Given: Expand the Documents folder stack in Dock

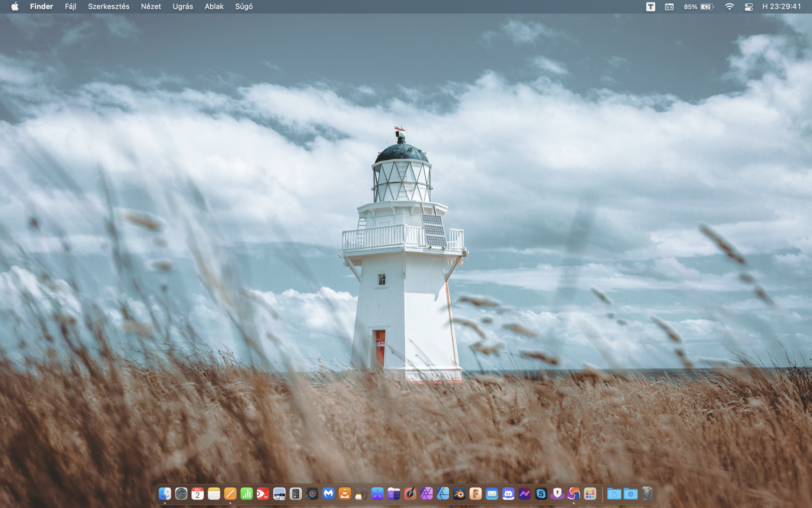Looking at the screenshot, I should coord(614,494).
